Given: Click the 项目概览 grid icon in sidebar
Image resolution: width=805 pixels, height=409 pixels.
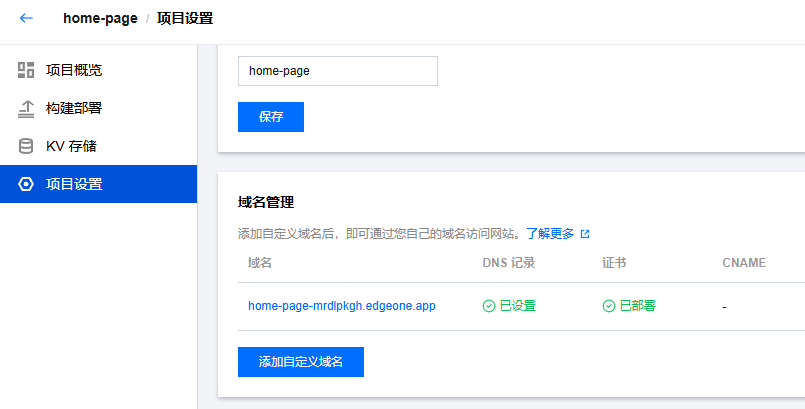Looking at the screenshot, I should tap(26, 70).
